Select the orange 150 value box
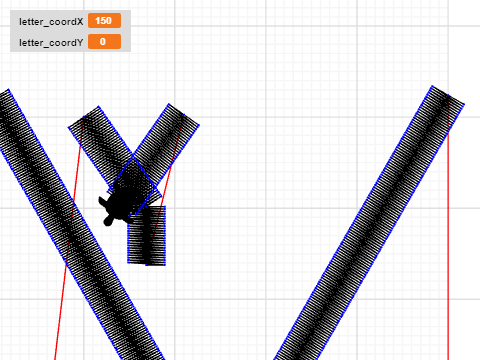This screenshot has height=360, width=480. 104,21
